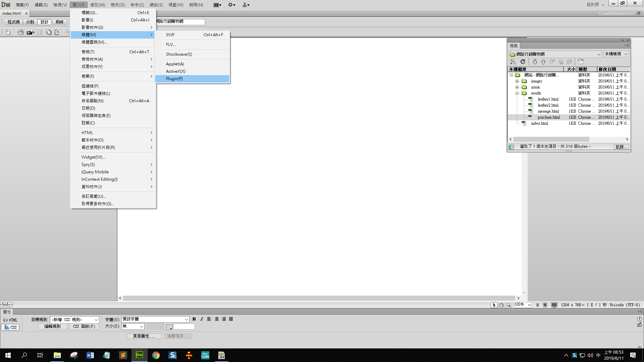Expand the images folder

tap(517, 81)
